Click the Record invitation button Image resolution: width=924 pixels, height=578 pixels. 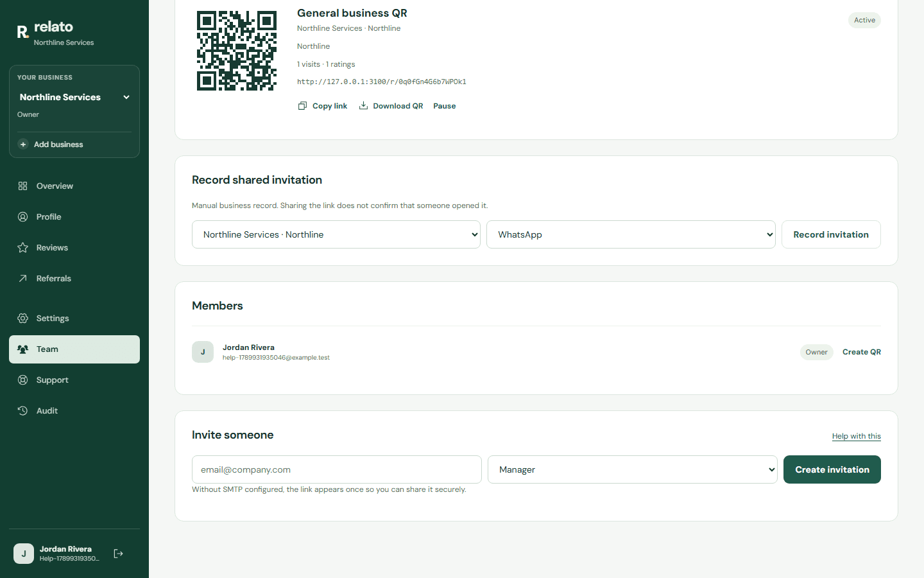pos(831,234)
